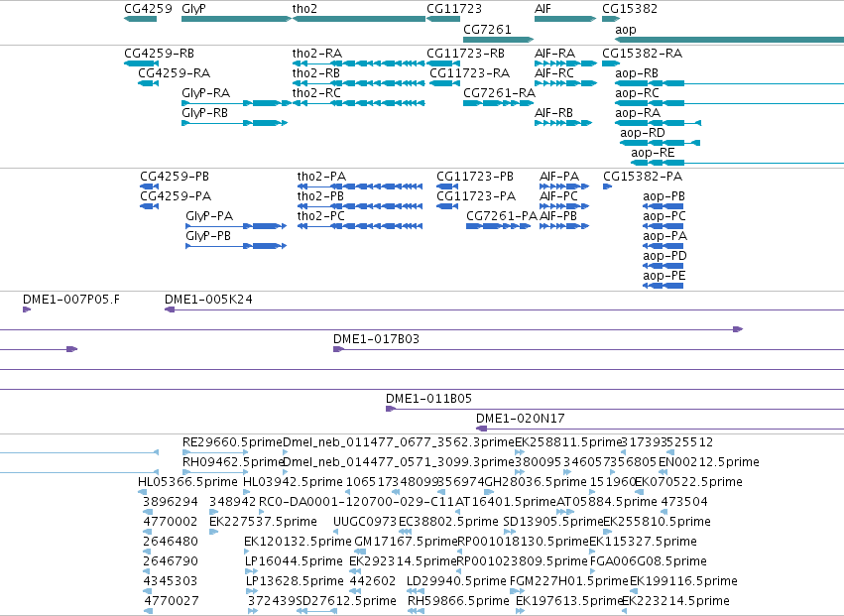This screenshot has width=844, height=616.
Task: Open the EK227537.5prime EST label
Action: 263,523
